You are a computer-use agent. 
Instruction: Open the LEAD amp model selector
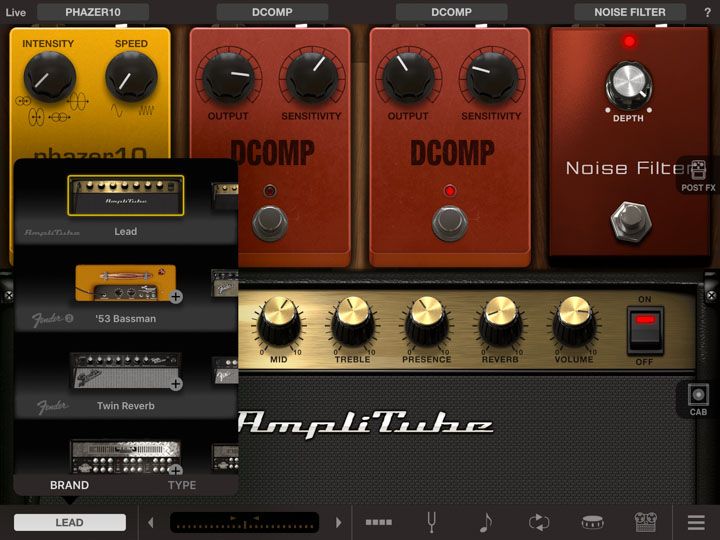[70, 523]
